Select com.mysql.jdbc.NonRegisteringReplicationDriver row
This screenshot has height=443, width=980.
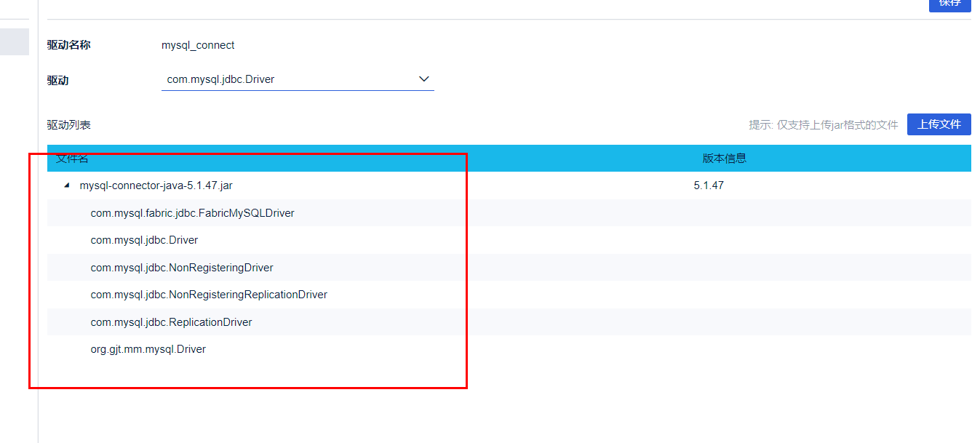click(509, 295)
